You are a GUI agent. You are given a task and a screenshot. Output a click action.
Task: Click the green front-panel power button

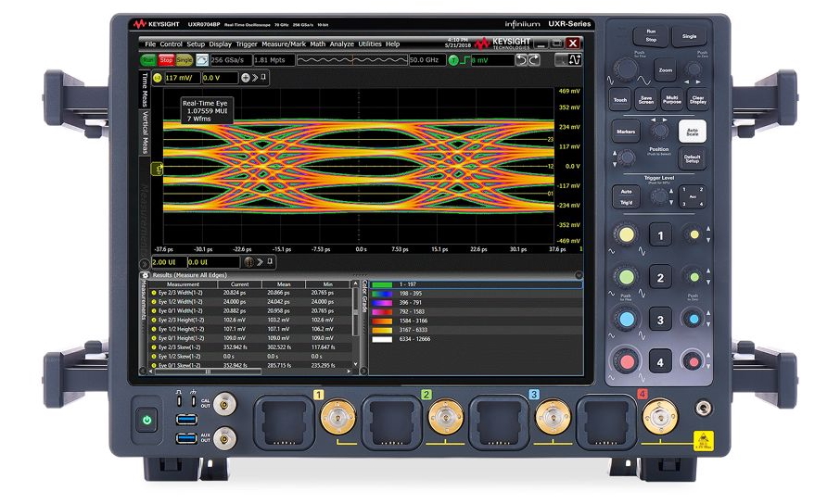(x=146, y=420)
